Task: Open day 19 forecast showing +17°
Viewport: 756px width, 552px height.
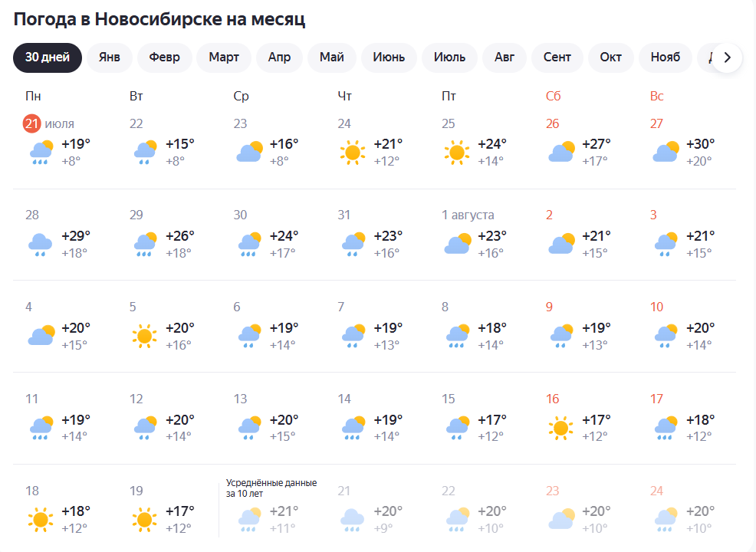Action: (x=164, y=511)
